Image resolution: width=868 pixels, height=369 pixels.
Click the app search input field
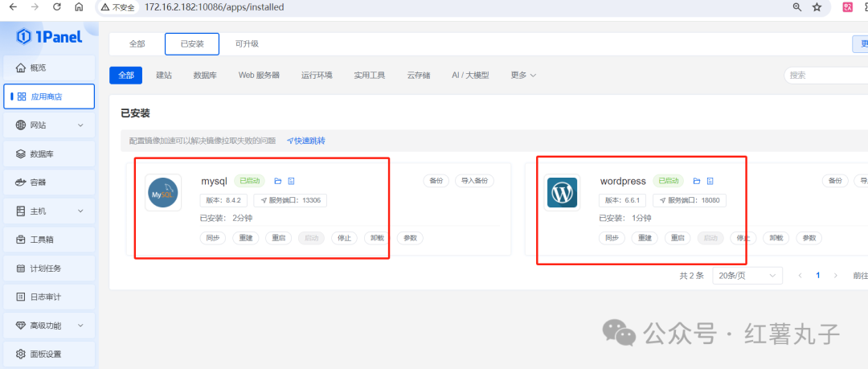[x=824, y=75]
